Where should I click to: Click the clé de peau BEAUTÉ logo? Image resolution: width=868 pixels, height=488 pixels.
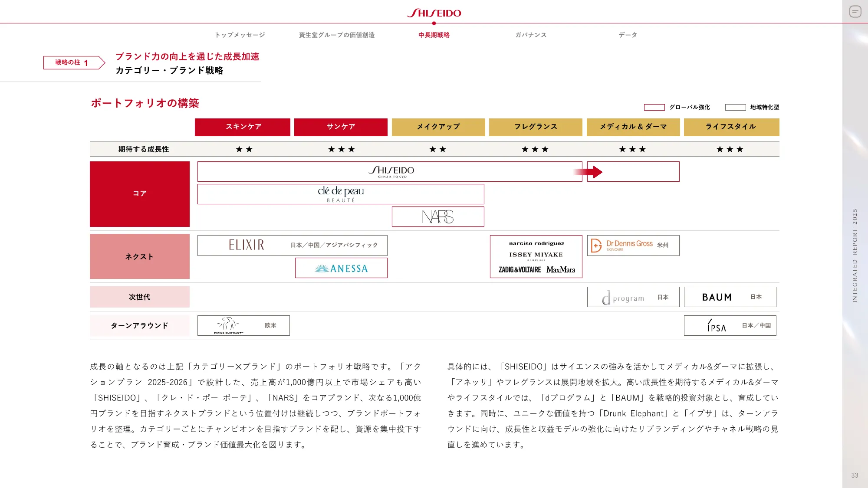point(341,194)
